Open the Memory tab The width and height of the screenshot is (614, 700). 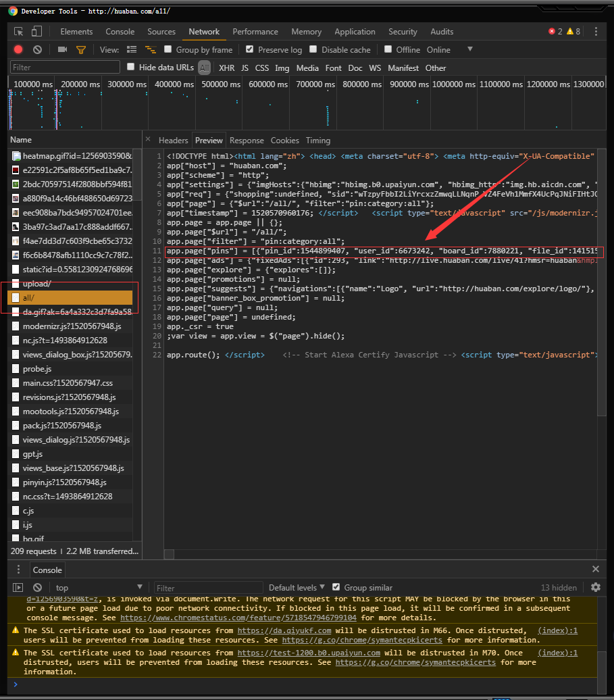click(x=307, y=32)
